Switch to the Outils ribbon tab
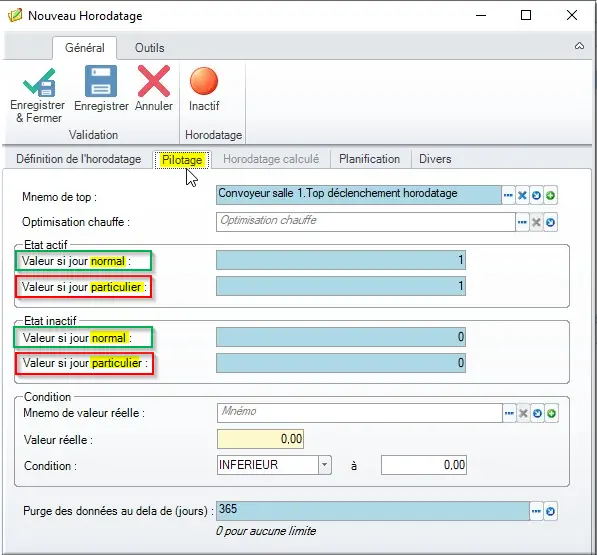This screenshot has height=555, width=597. coord(150,48)
